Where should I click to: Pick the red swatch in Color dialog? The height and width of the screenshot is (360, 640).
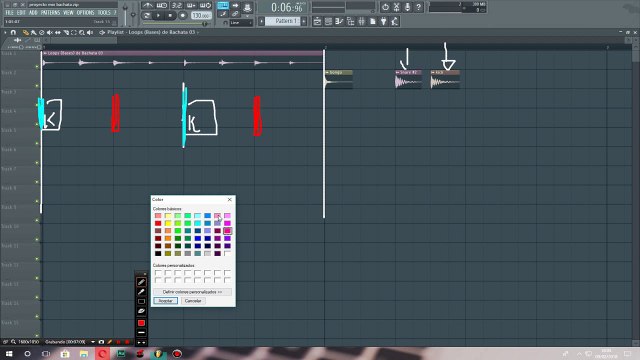(x=158, y=223)
